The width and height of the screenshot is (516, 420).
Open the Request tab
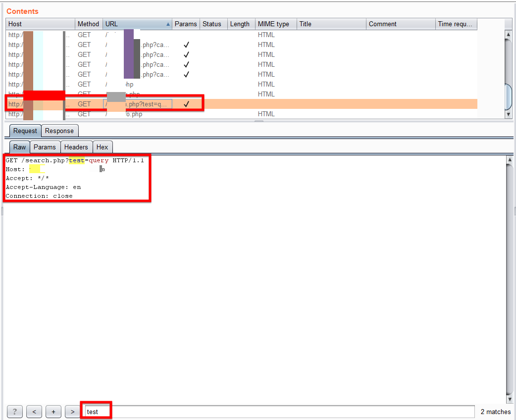click(25, 131)
